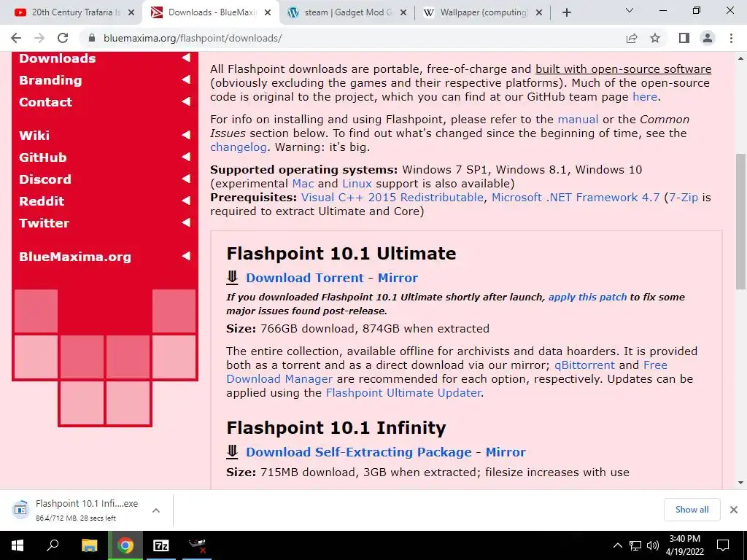Screen dimensions: 747x560
Task: Open Microsoft .NET Framework 4.7 link
Action: (x=576, y=198)
